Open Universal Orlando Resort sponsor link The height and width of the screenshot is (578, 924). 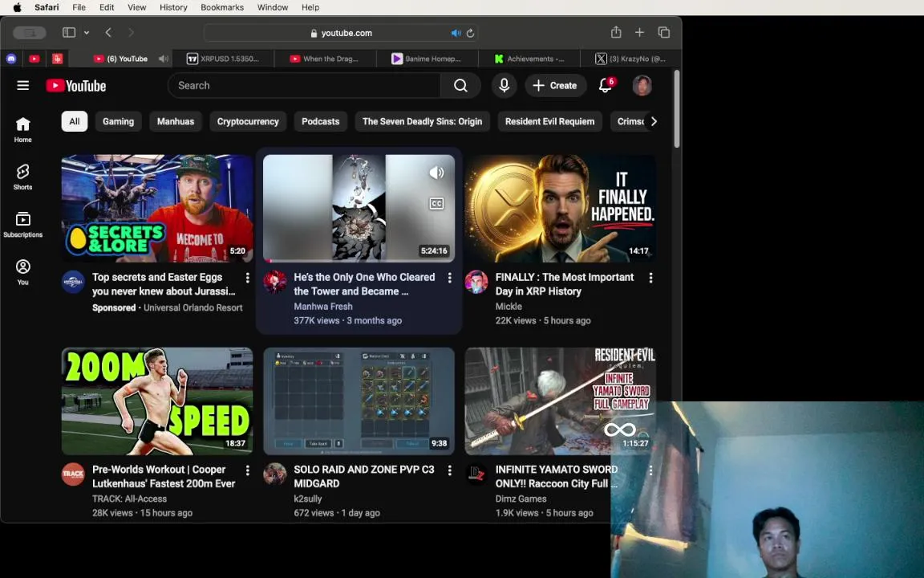point(192,308)
